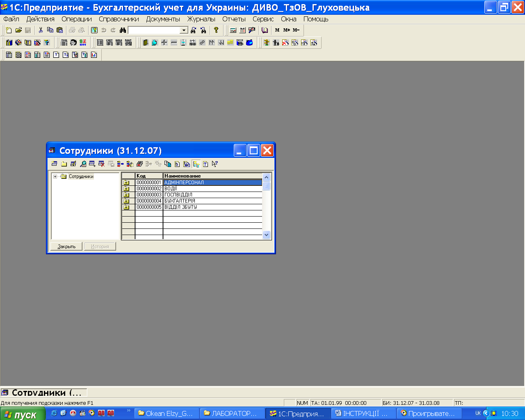Open the Журналы menu
Screen dimensions: 525x420
point(201,19)
